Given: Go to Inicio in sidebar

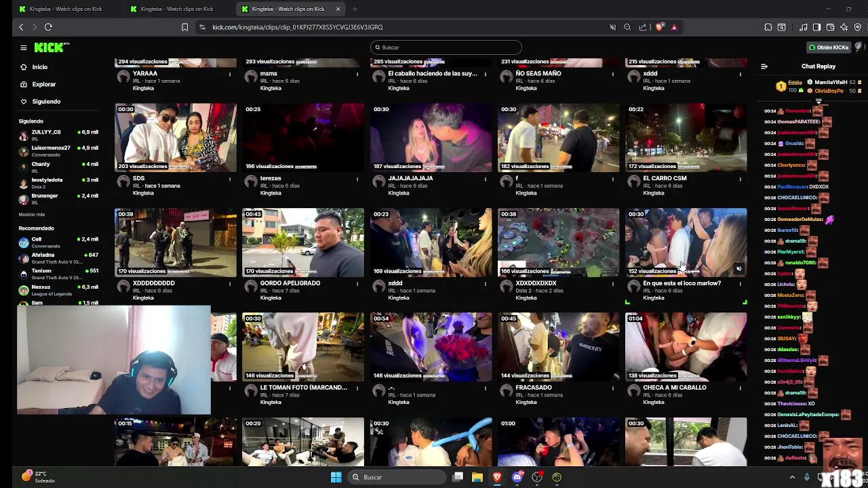Looking at the screenshot, I should pyautogui.click(x=40, y=67).
